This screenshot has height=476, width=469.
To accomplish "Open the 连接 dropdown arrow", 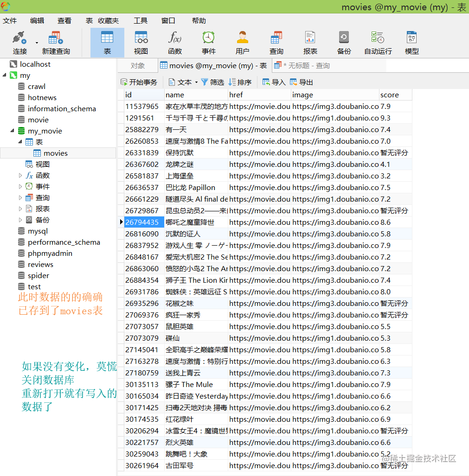I will (x=37, y=43).
